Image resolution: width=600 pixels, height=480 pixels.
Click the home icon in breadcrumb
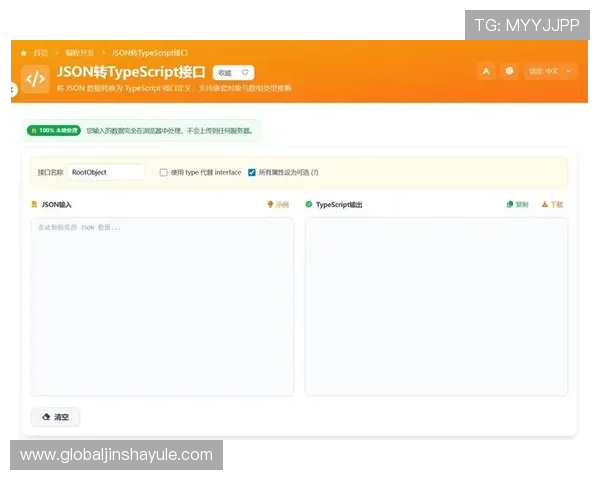24,52
